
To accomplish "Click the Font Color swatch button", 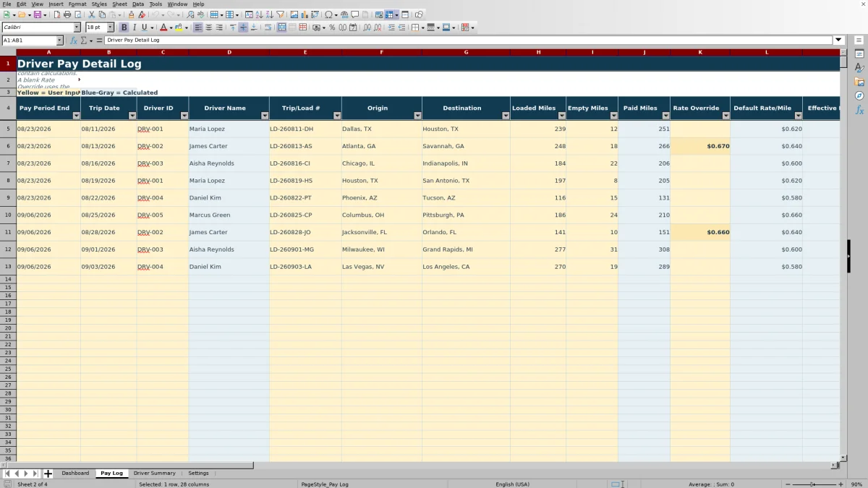I will coord(163,27).
